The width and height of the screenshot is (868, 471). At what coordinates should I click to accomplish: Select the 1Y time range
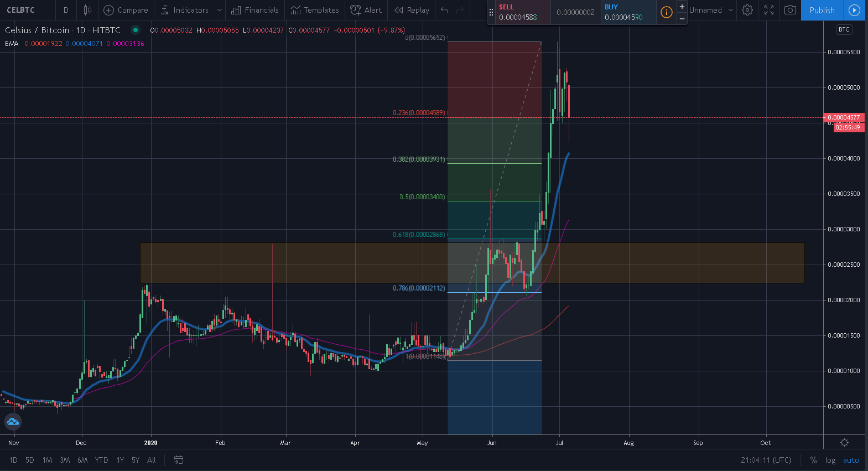pos(120,460)
